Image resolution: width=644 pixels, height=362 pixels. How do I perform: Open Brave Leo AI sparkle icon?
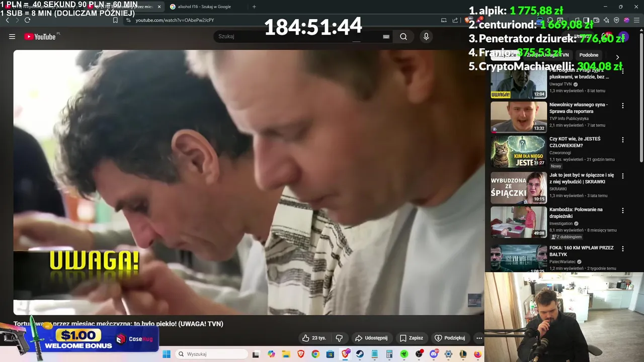(x=607, y=20)
